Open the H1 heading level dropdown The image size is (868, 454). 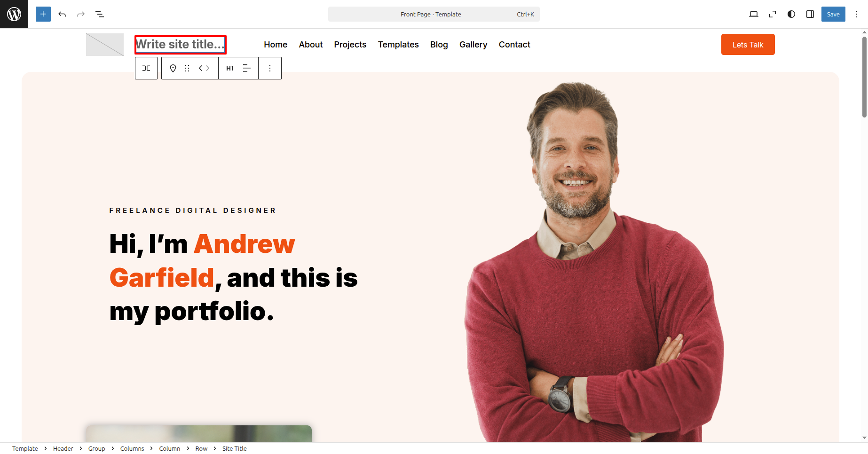(x=230, y=68)
